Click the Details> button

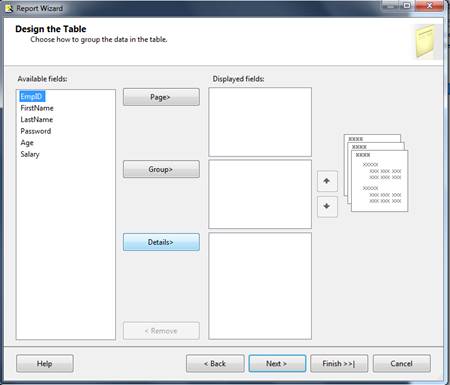pos(161,242)
